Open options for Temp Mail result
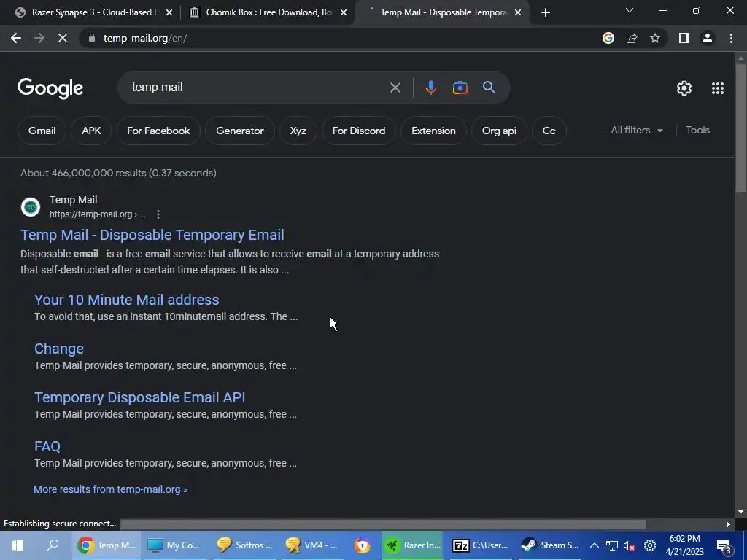 pos(158,214)
